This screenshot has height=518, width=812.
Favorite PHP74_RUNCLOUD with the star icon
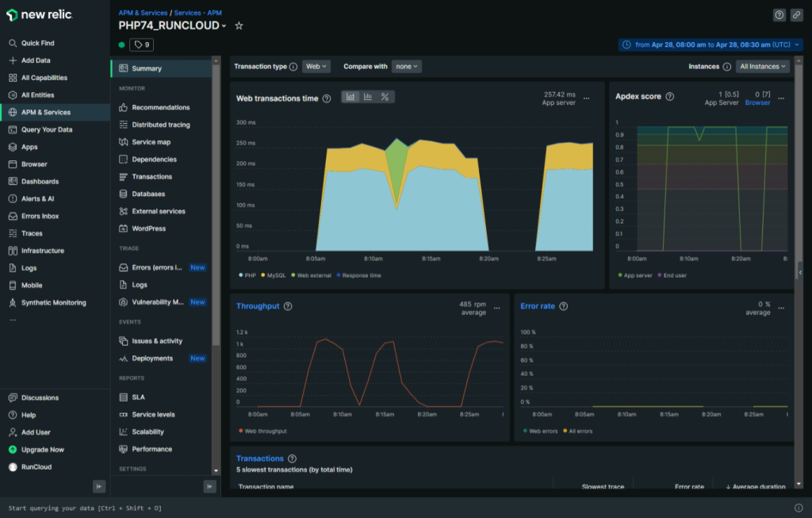239,25
